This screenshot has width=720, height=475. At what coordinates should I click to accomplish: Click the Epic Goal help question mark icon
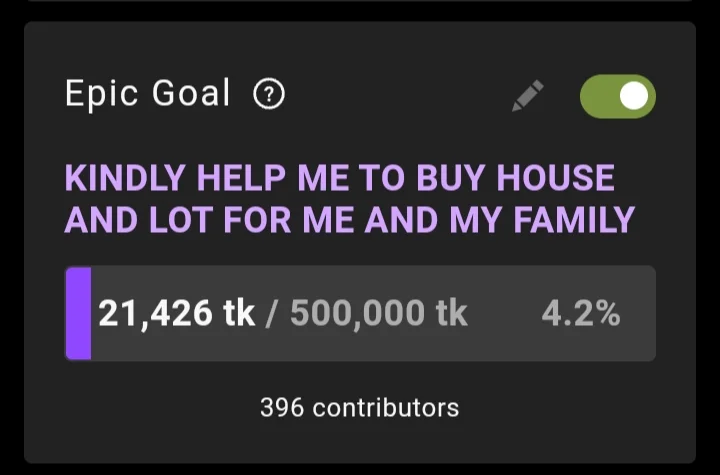(269, 95)
